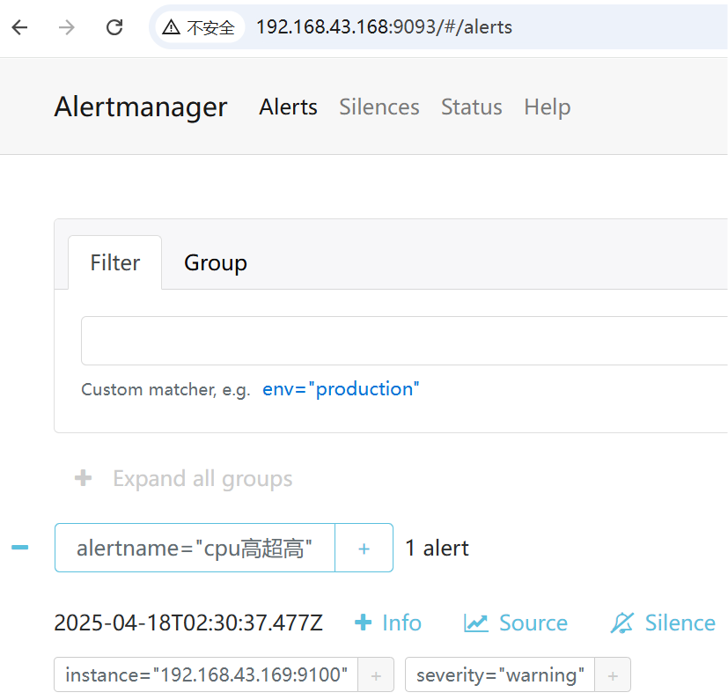Click the plus icon beside Expand all groups
Viewport: 728px width, 700px height.
(x=83, y=478)
